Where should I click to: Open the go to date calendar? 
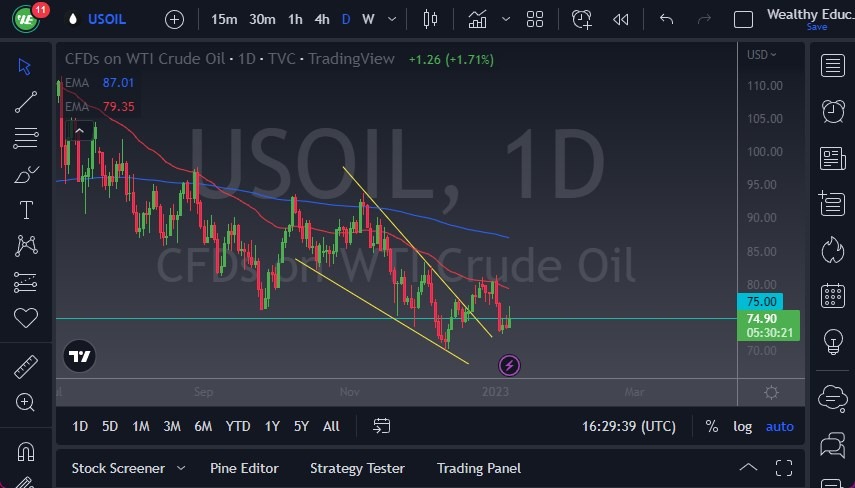[x=382, y=426]
